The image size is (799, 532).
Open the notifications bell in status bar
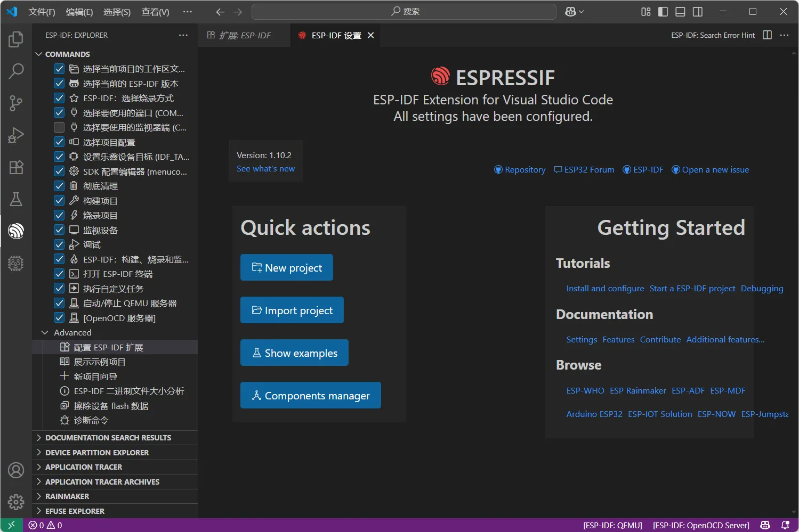tap(785, 525)
